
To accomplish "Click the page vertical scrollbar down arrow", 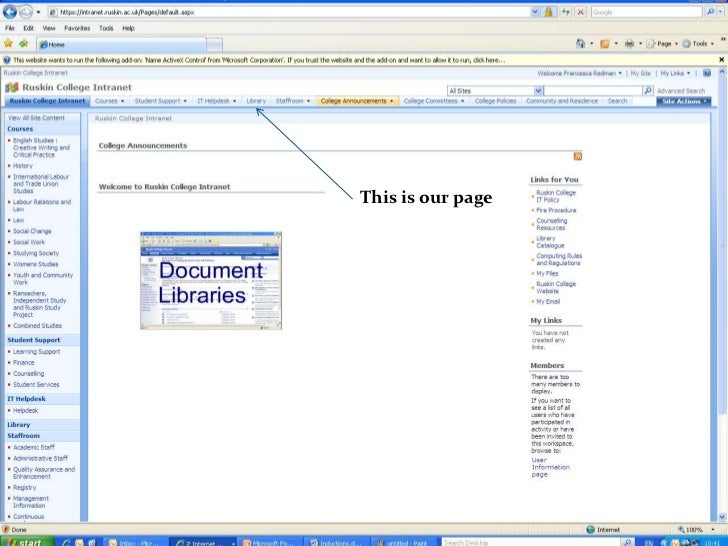I will point(722,516).
